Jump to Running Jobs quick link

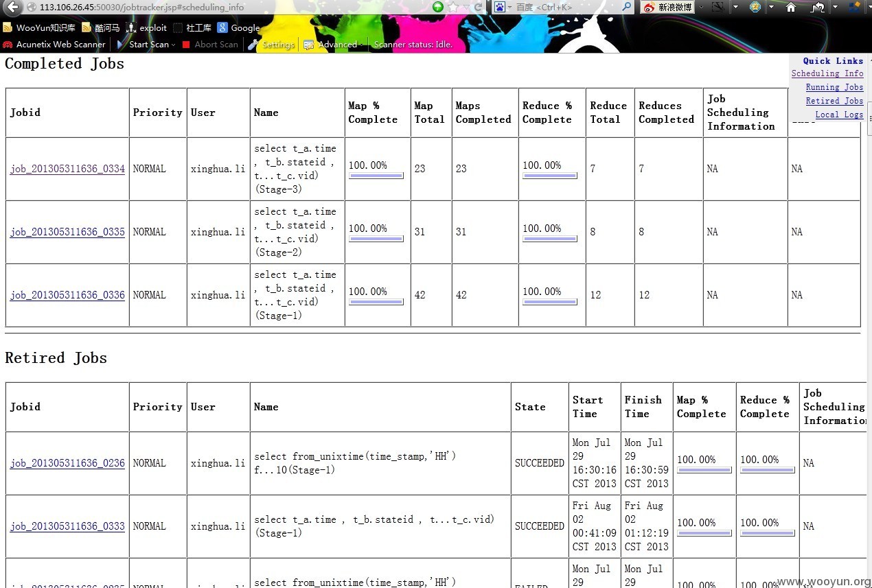[x=834, y=87]
